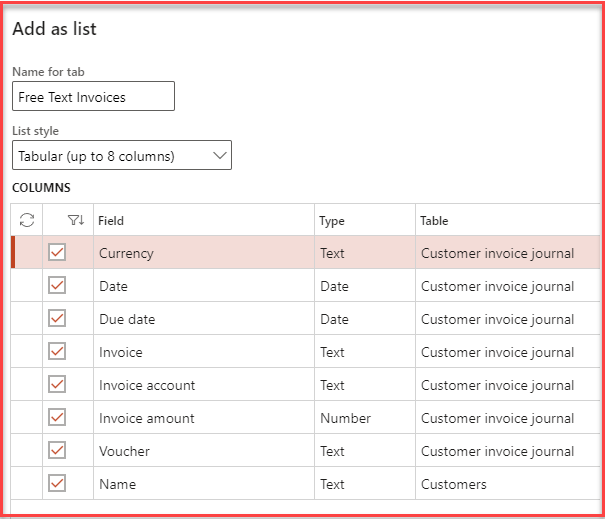Image resolution: width=605 pixels, height=519 pixels.
Task: Click the Name for tab text field
Action: pyautogui.click(x=93, y=97)
